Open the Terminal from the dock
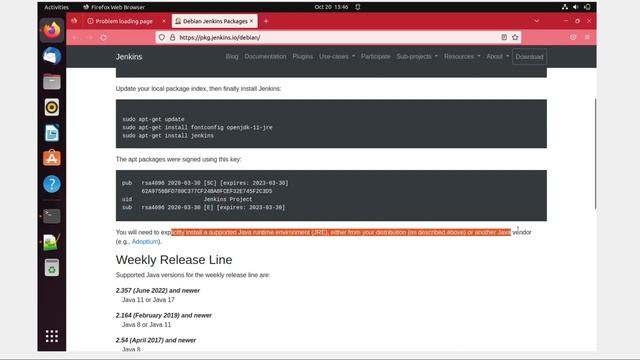Screen dimensions: 640x360 click(x=52, y=216)
